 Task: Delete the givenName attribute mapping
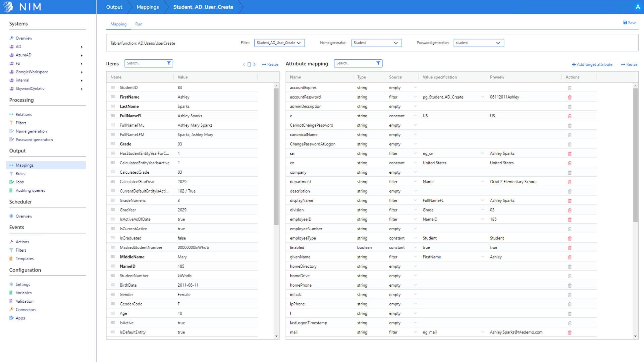570,257
